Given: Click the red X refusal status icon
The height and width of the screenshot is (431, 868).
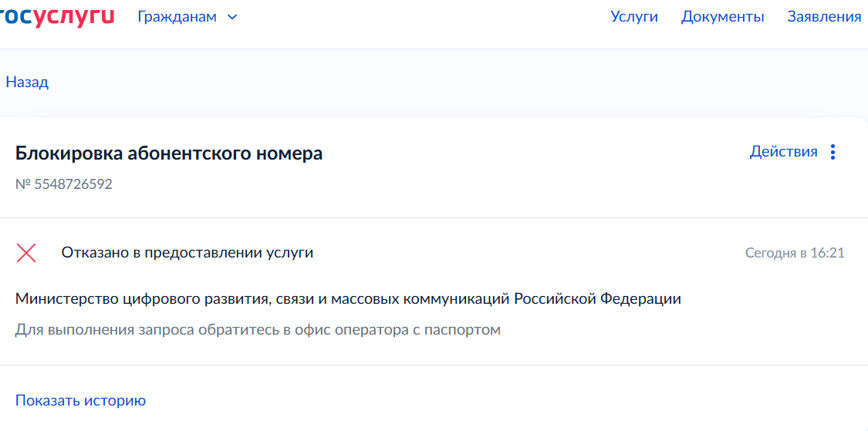Looking at the screenshot, I should [26, 252].
